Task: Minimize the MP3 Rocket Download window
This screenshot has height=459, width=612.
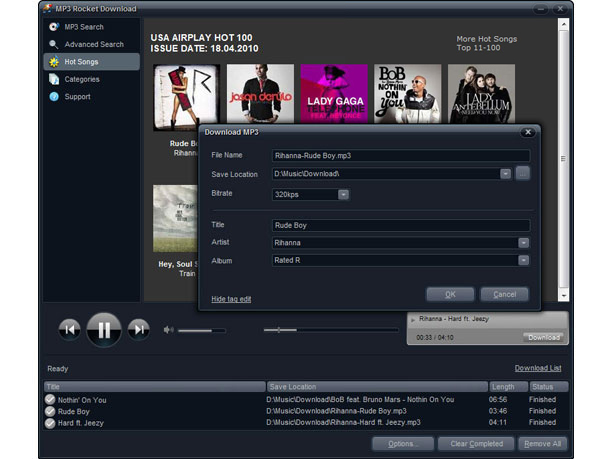Action: (x=541, y=9)
